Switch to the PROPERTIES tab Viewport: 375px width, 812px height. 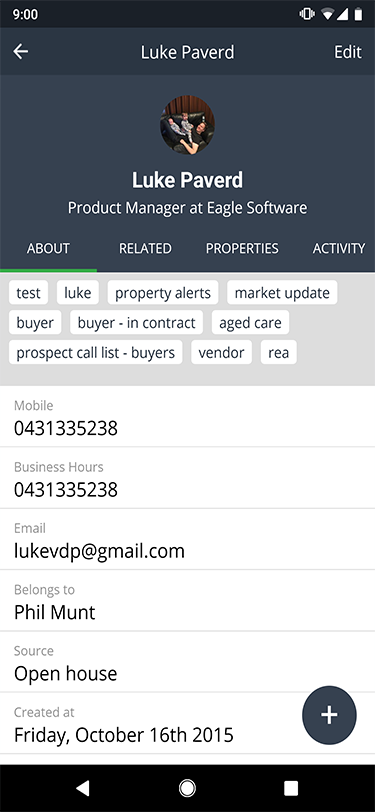(242, 249)
